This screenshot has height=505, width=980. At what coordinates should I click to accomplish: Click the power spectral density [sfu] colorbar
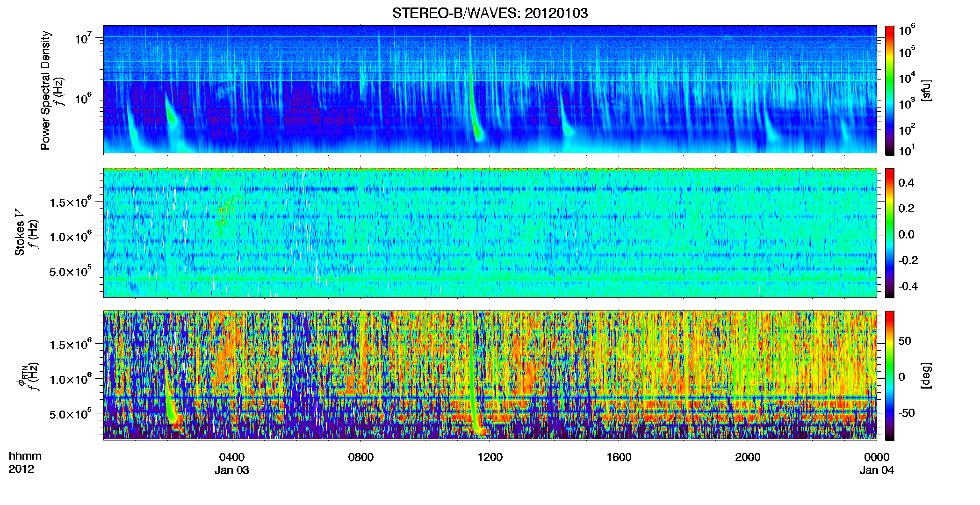(x=890, y=90)
